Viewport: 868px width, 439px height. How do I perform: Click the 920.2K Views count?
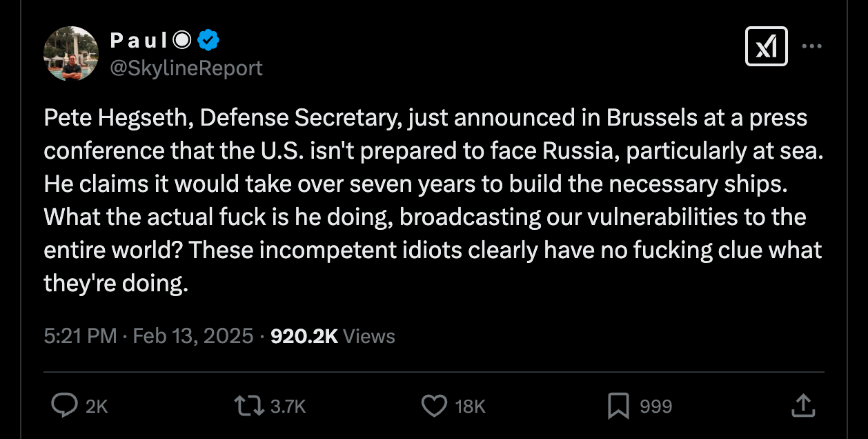pyautogui.click(x=333, y=337)
